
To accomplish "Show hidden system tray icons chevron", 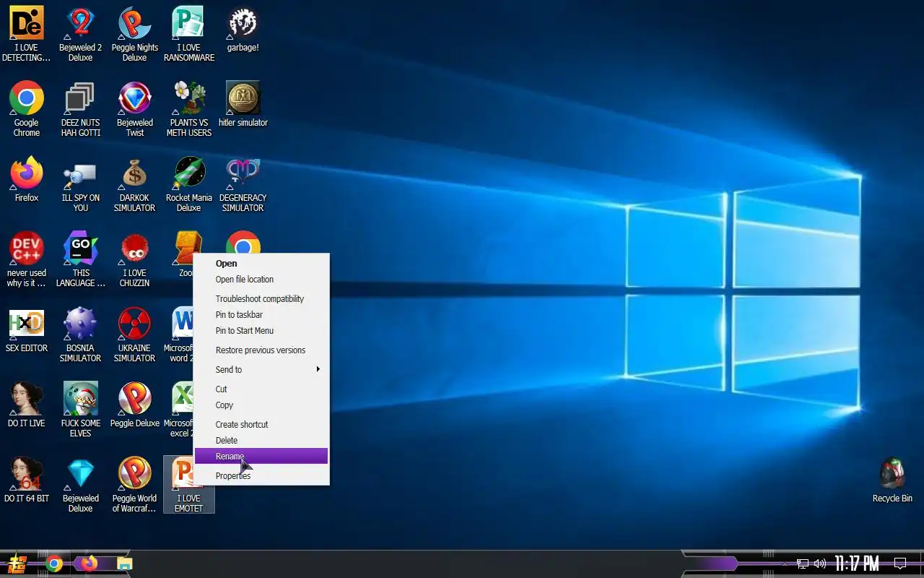I will coord(785,564).
